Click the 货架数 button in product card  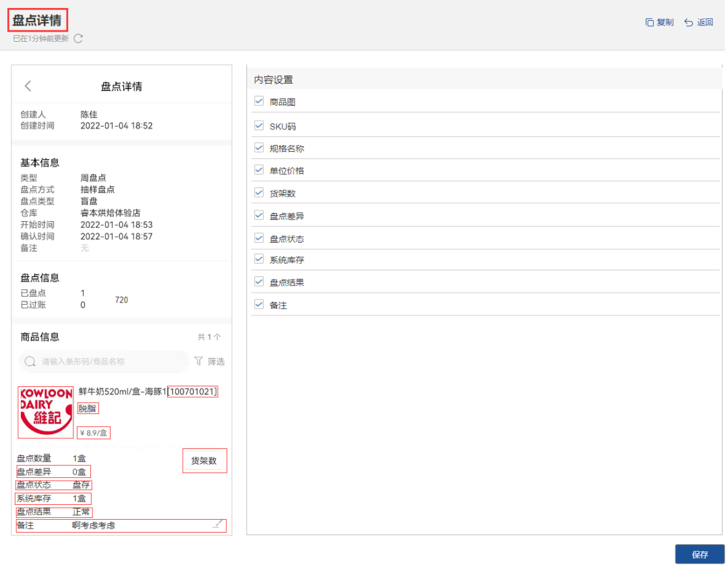204,461
